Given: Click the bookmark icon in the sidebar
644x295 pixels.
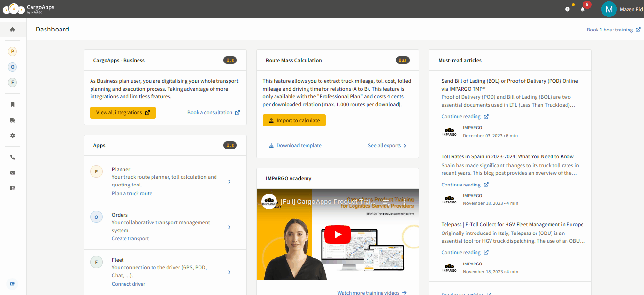Looking at the screenshot, I should pos(13,105).
